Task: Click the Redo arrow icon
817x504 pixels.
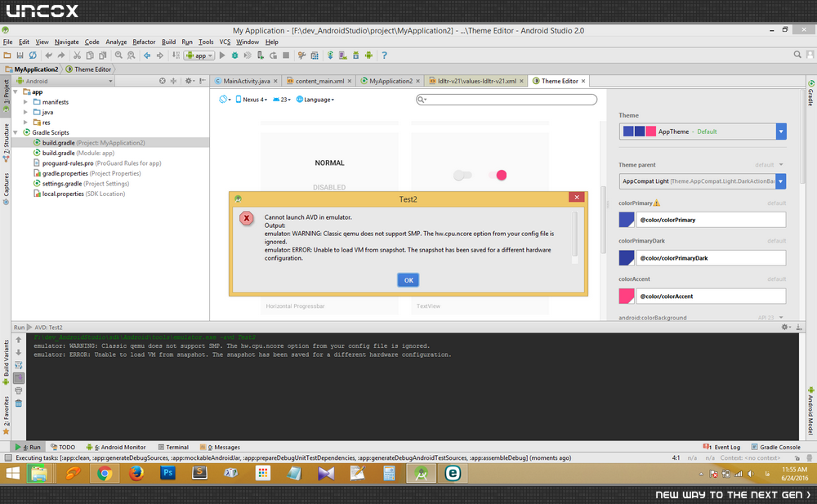Action: tap(61, 56)
